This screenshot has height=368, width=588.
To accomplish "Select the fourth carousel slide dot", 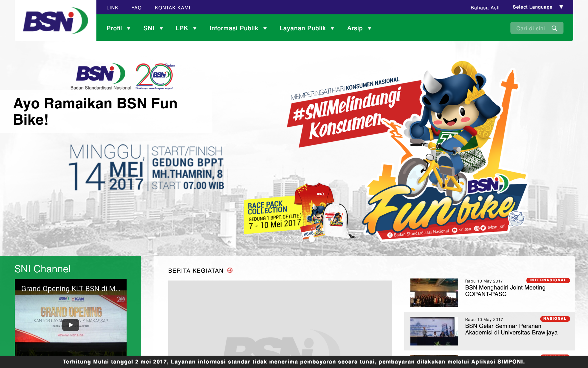I will coord(312,239).
